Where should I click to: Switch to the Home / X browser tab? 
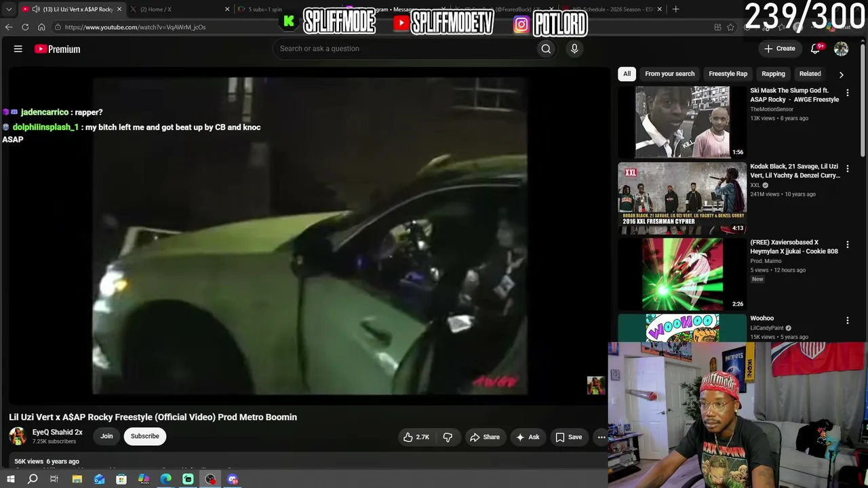click(180, 9)
